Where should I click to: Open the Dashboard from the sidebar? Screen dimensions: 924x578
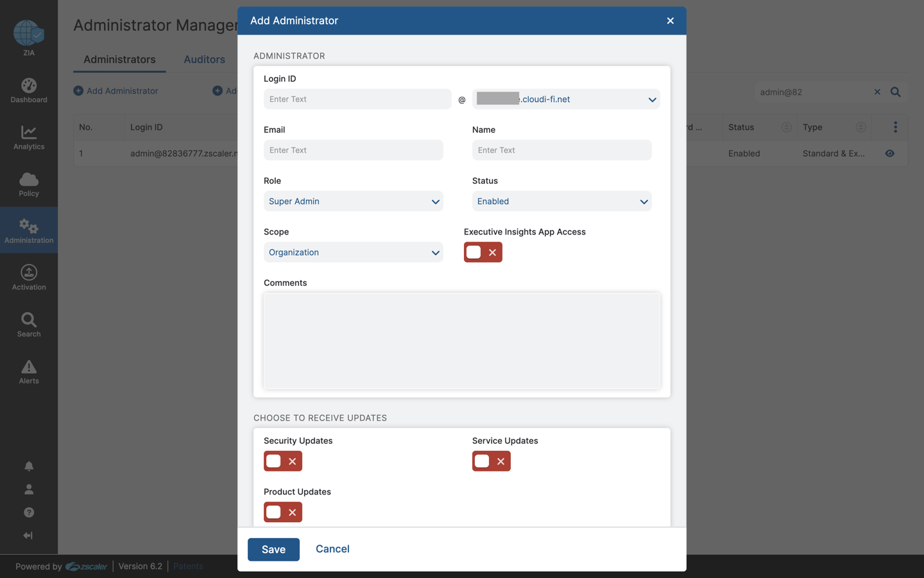coord(28,90)
